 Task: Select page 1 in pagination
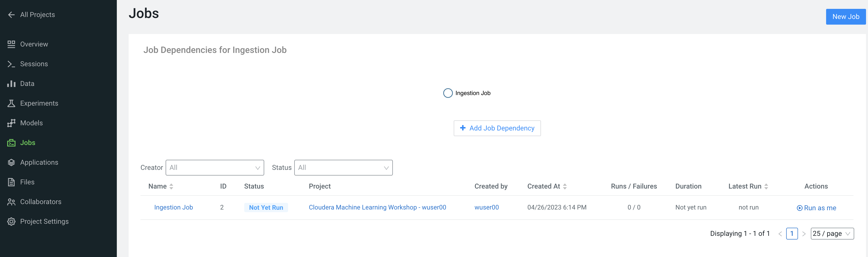(x=792, y=233)
